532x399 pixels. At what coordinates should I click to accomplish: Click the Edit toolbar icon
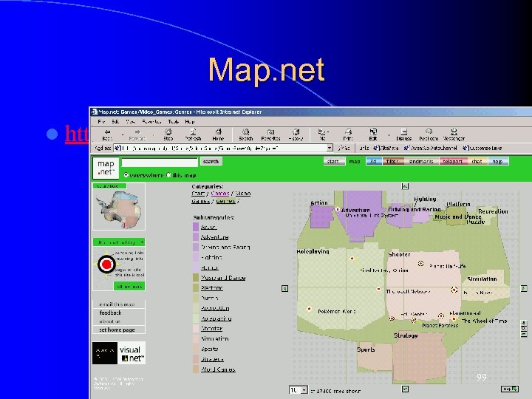click(x=373, y=134)
